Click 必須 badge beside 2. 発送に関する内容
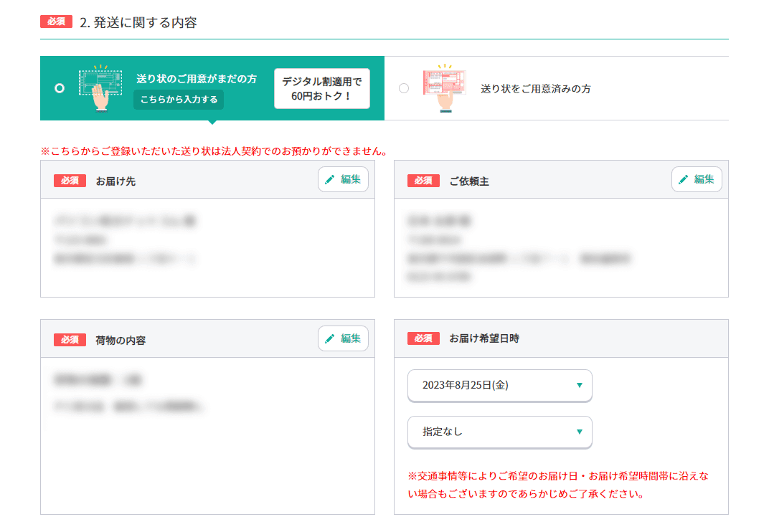The height and width of the screenshot is (532, 769). pyautogui.click(x=57, y=22)
